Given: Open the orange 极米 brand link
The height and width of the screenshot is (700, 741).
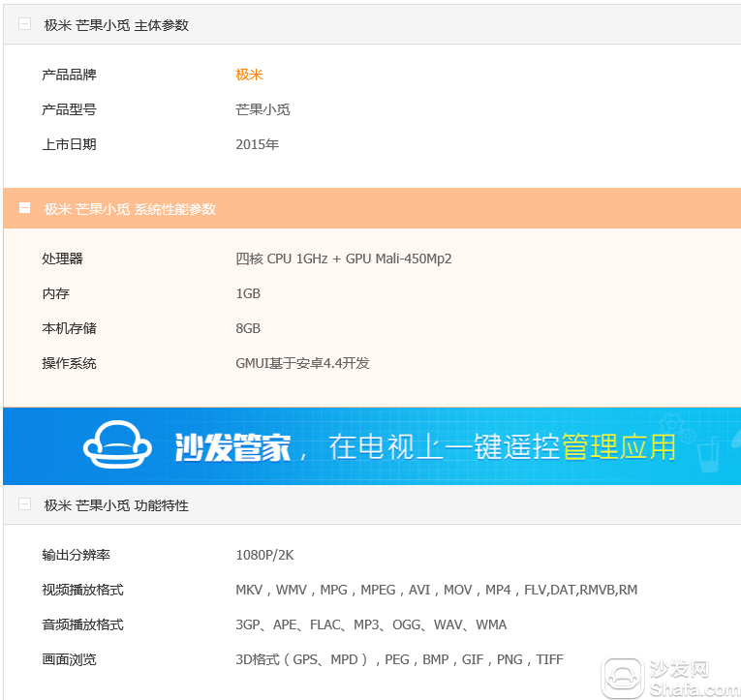Looking at the screenshot, I should click(249, 75).
